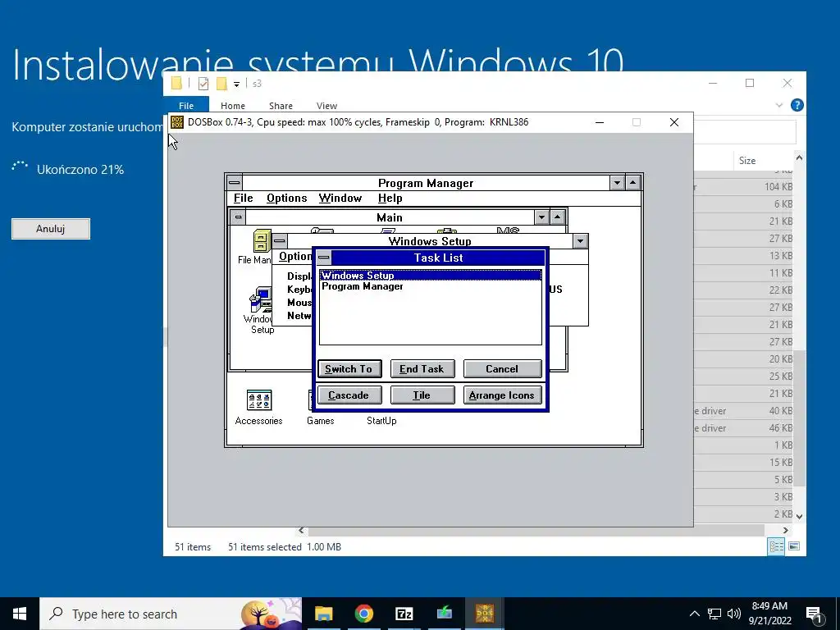Click the green arrow taskbar app icon
This screenshot has width=840, height=630.
pyautogui.click(x=444, y=614)
